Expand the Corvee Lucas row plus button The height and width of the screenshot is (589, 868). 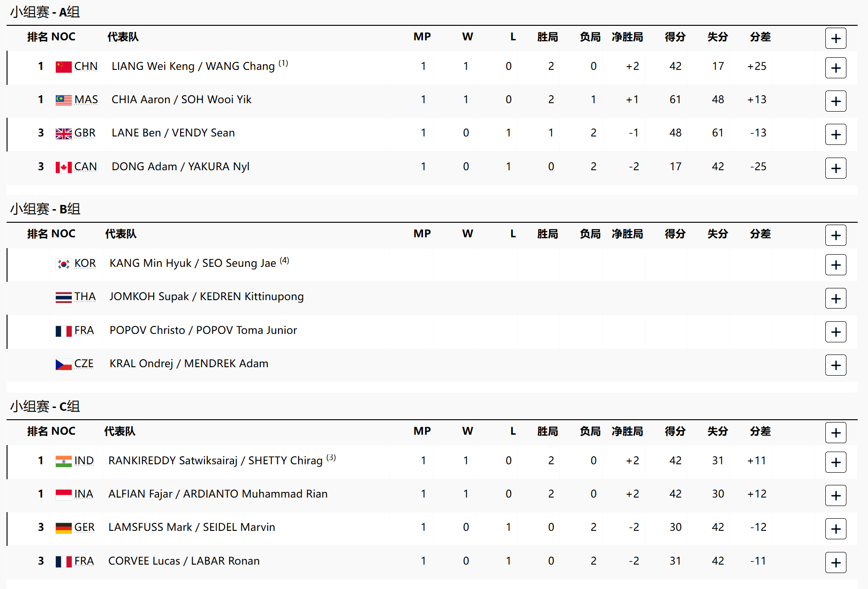(x=836, y=563)
